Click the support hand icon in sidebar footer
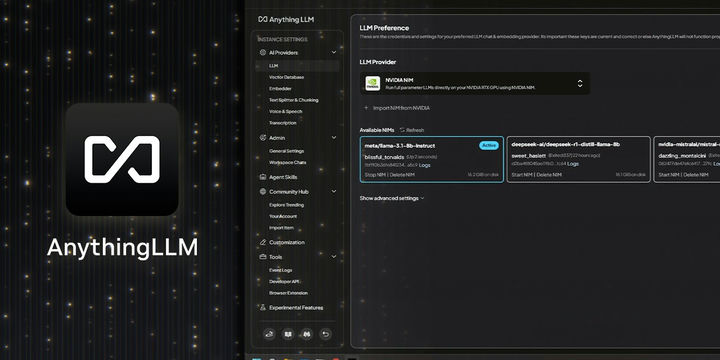This screenshot has height=360, width=720. coord(269,334)
